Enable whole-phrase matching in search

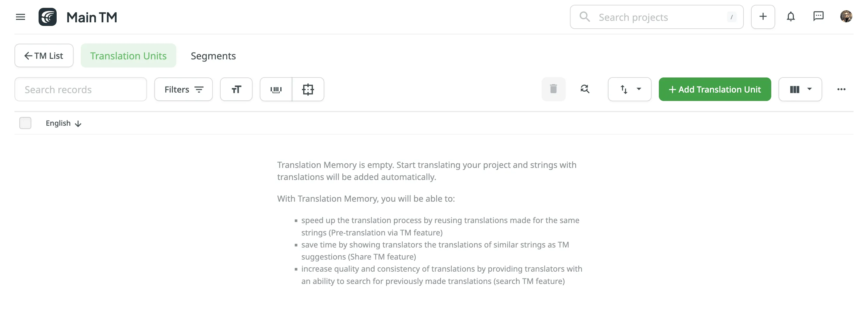pyautogui.click(x=276, y=89)
